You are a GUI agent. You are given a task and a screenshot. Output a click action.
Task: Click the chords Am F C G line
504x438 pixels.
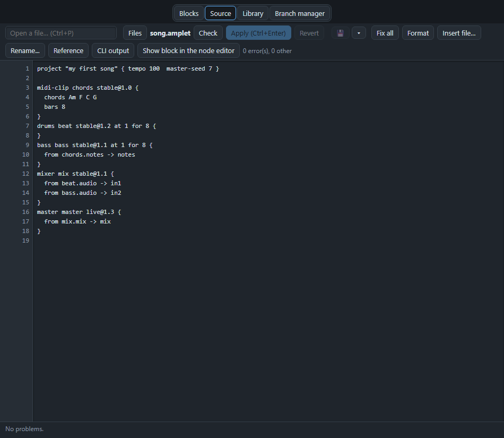[x=71, y=97]
